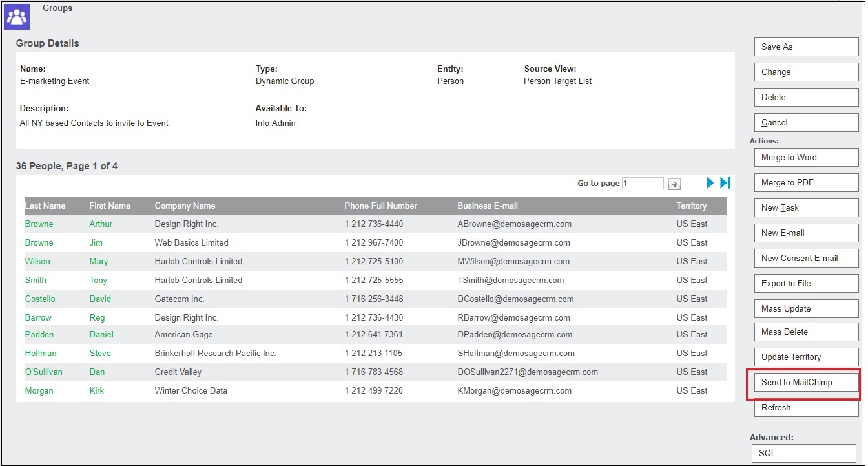Open first name Arthur link
The image size is (868, 466).
point(101,224)
